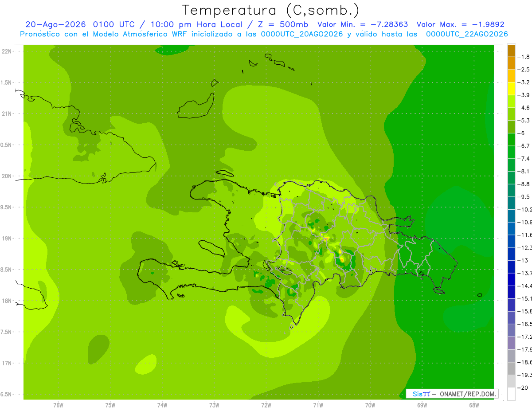Click the 'Z = 500mb' level text

(x=284, y=24)
